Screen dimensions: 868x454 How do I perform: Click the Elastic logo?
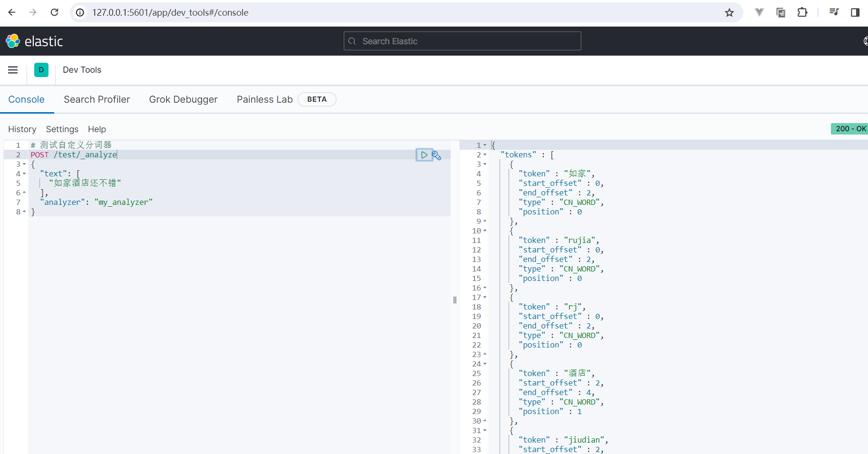34,41
